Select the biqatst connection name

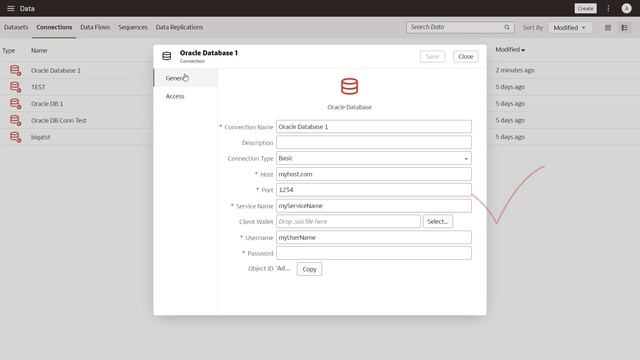click(40, 138)
